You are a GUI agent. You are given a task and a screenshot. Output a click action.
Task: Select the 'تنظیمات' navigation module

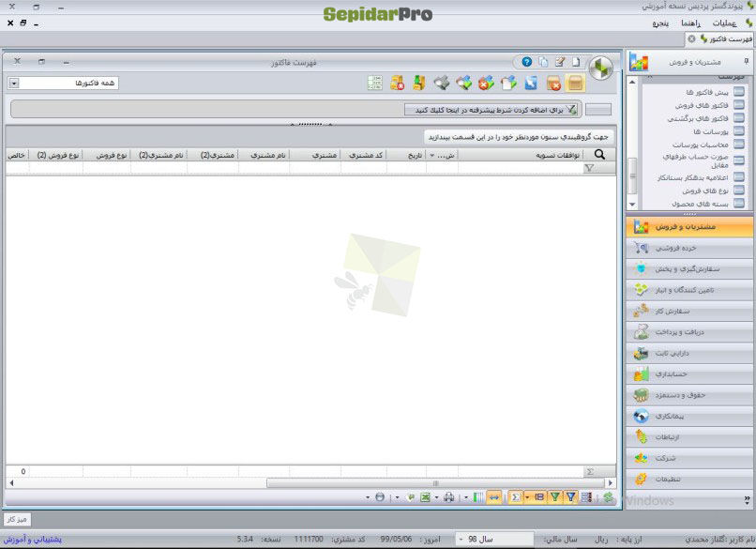(x=689, y=479)
